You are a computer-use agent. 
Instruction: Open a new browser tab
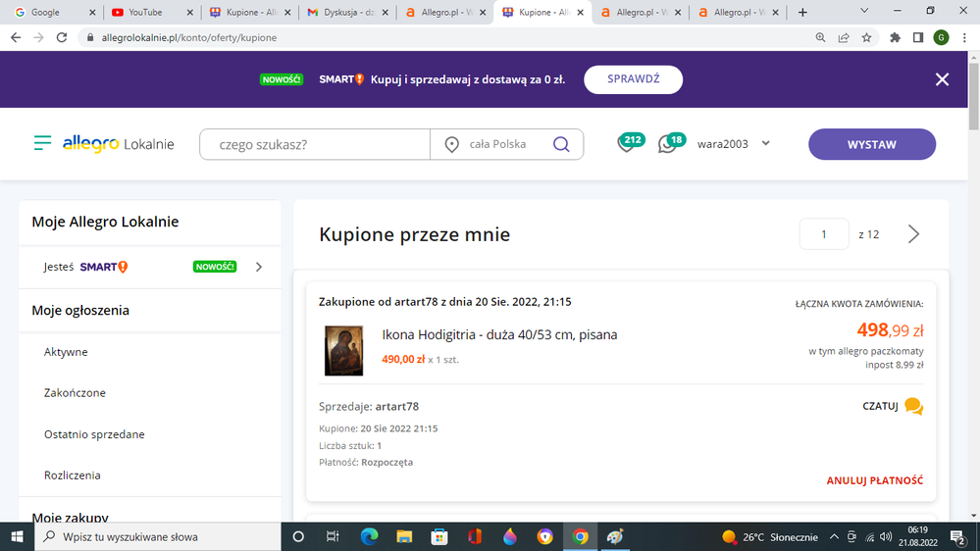click(x=802, y=13)
